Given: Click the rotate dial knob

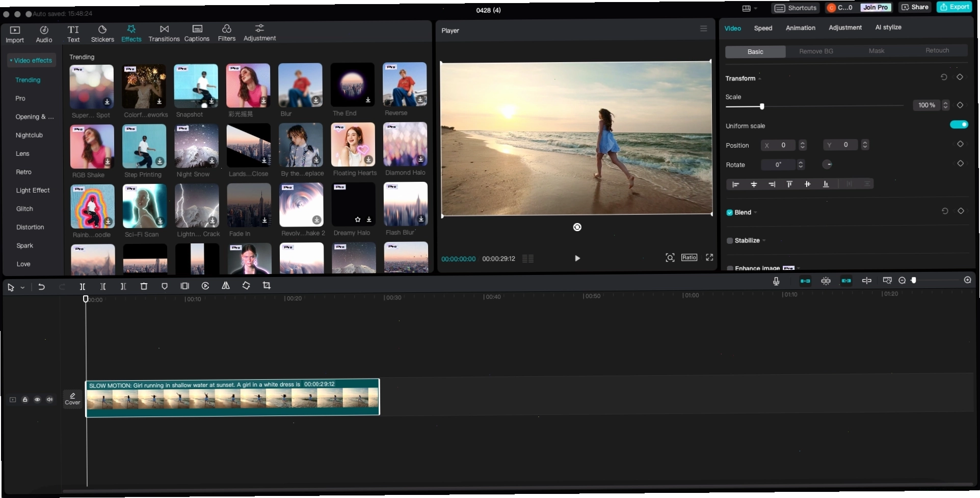Looking at the screenshot, I should 828,164.
